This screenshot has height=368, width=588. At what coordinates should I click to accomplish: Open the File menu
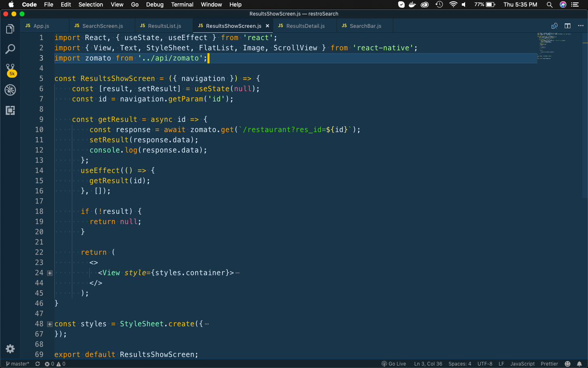[x=49, y=4]
